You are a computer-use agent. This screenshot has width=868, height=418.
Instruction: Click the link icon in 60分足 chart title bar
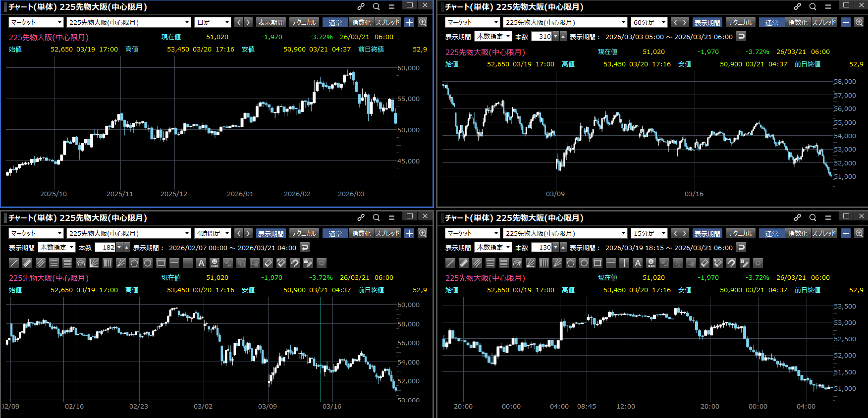pyautogui.click(x=797, y=6)
